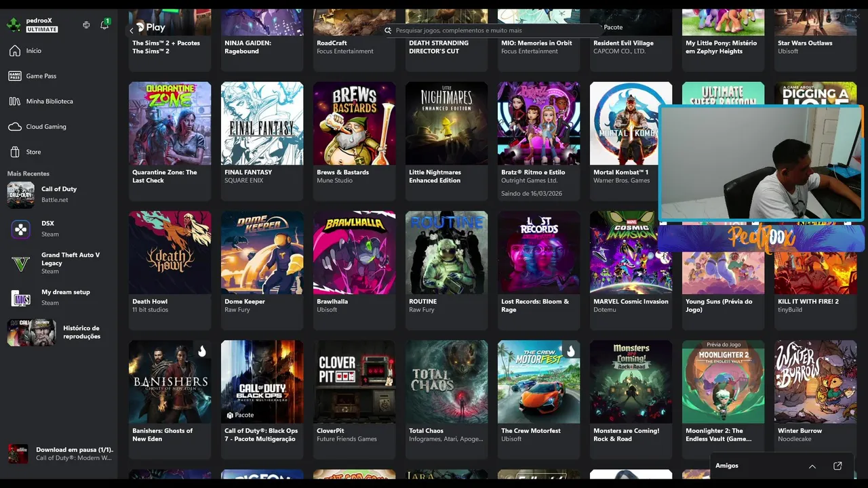Open Download em pausa status
Image resolution: width=868 pixels, height=488 pixels.
75,450
